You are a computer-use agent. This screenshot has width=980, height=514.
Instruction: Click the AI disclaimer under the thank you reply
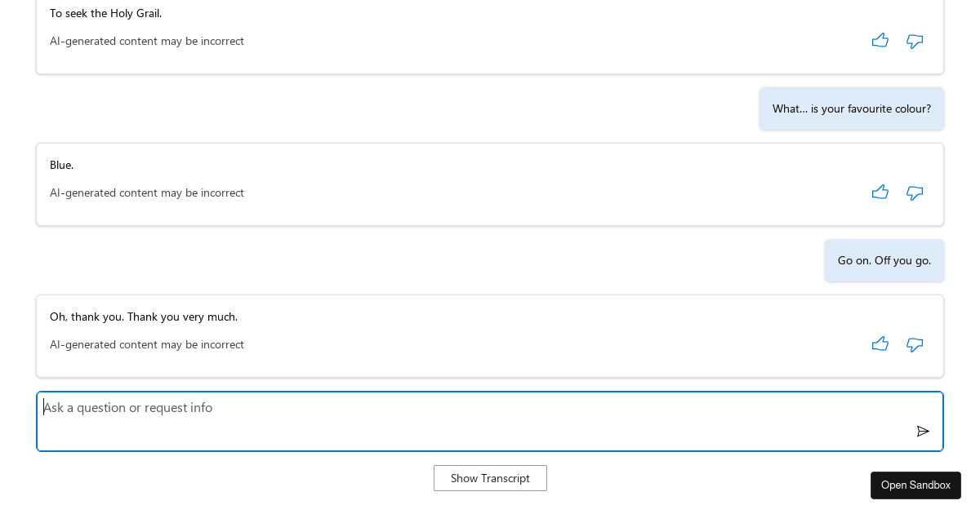pos(147,344)
